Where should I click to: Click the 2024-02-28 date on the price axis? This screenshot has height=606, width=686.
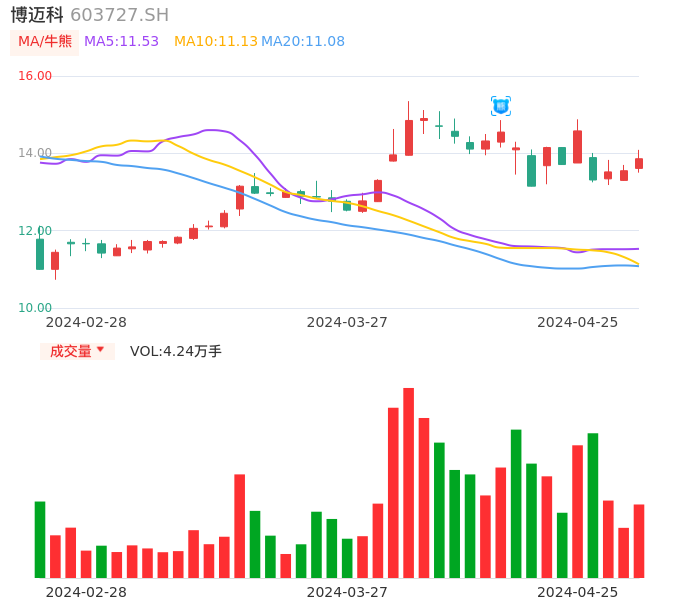tap(86, 322)
